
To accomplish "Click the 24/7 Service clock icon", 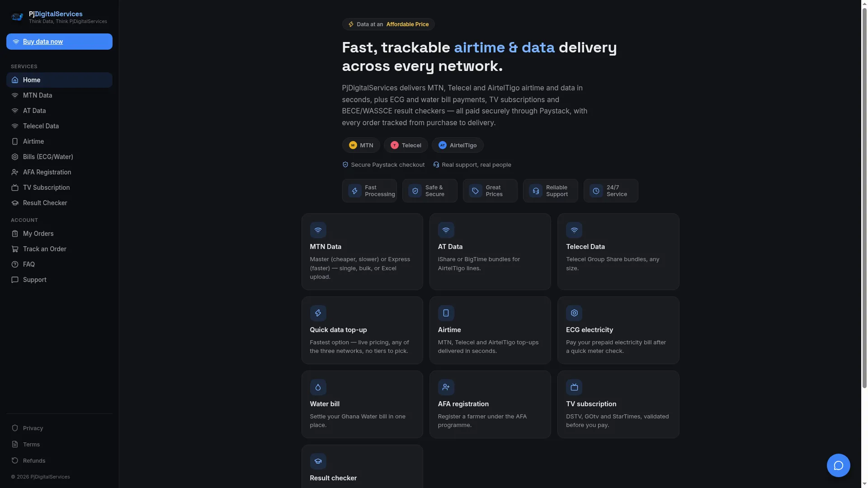I will coord(596,191).
